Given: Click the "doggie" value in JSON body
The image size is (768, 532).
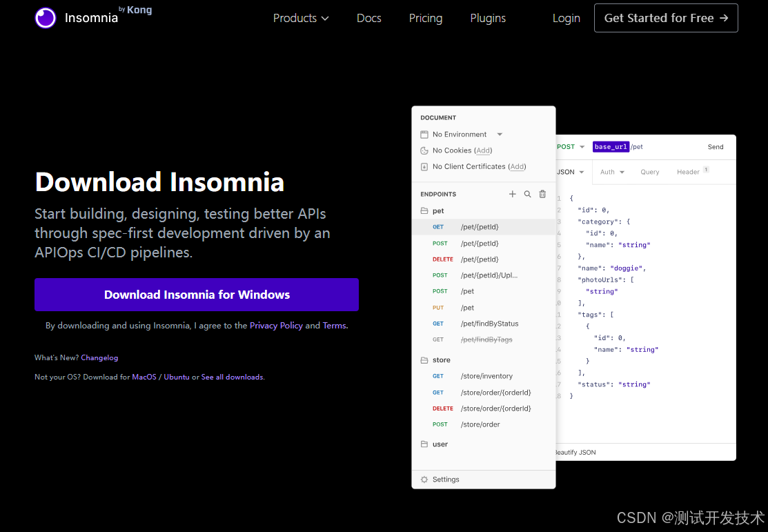Looking at the screenshot, I should point(628,268).
